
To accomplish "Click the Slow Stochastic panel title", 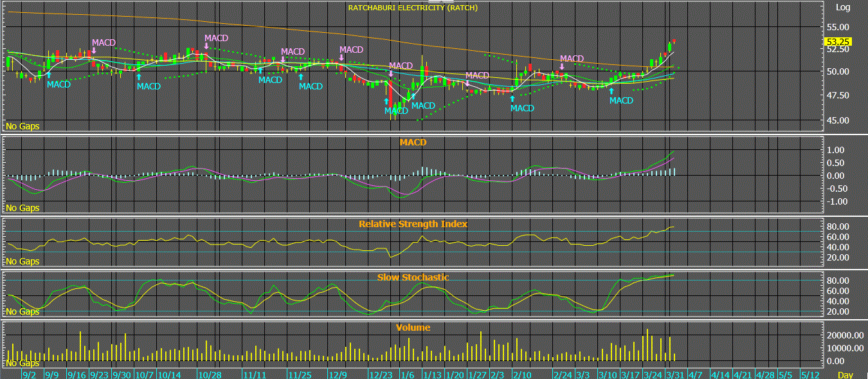I will (x=413, y=277).
